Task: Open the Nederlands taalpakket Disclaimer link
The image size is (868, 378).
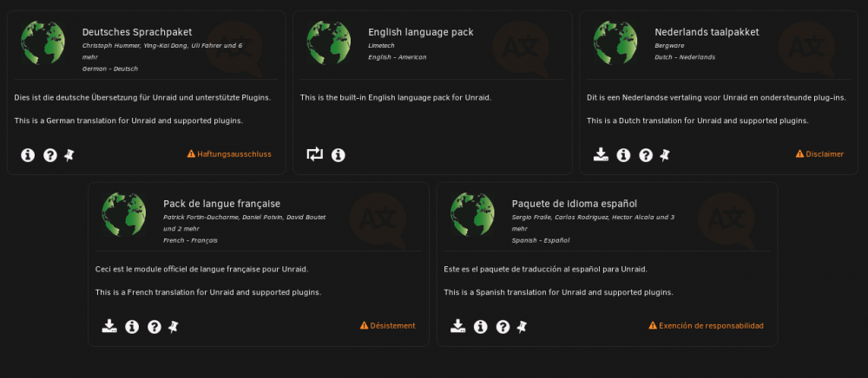Action: [x=820, y=154]
